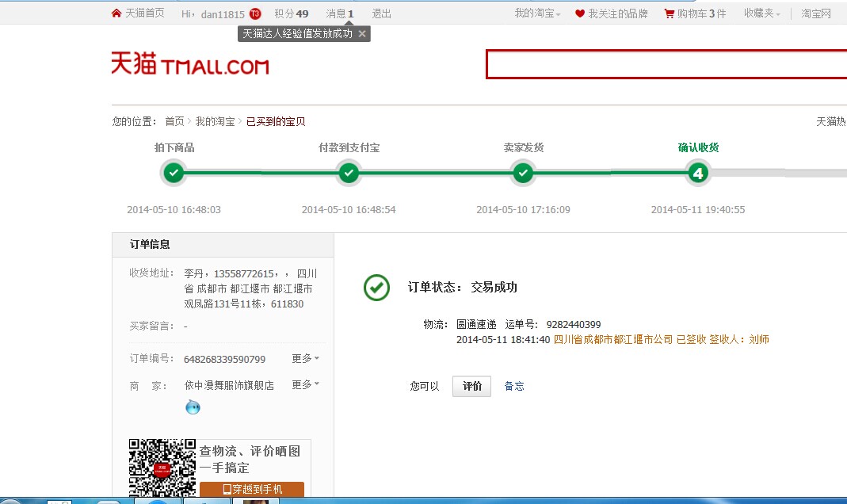The image size is (847, 504).
Task: Click the 评价 button
Action: point(471,386)
